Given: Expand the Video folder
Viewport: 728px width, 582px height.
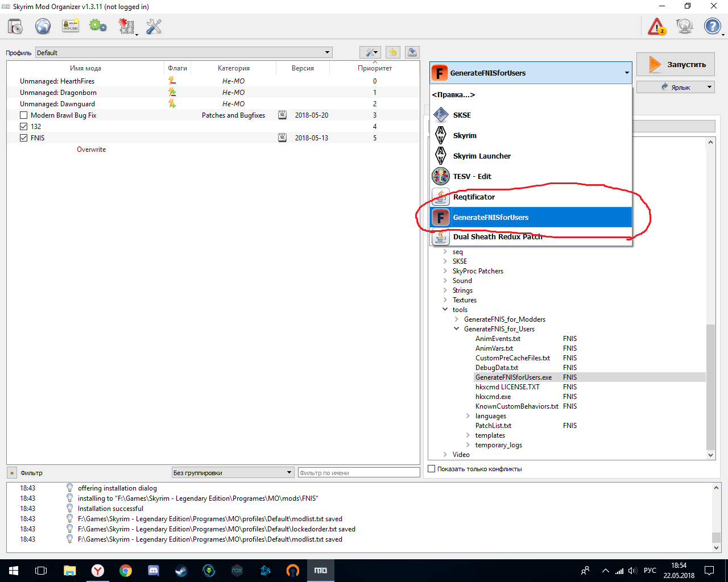Looking at the screenshot, I should [445, 455].
